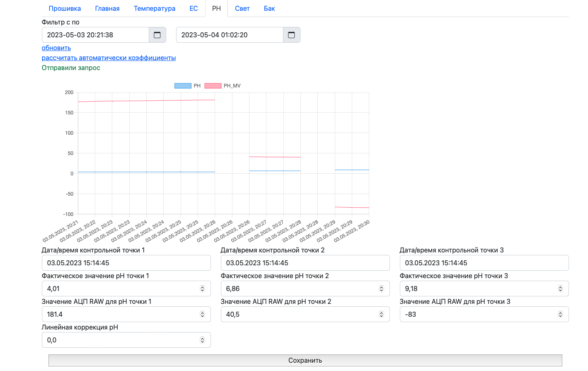588x371 pixels.
Task: Click stepper for actual pH point 3
Action: (x=560, y=289)
